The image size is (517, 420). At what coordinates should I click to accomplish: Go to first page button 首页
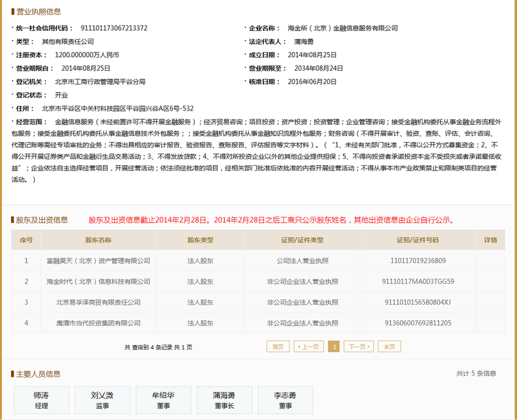click(278, 346)
